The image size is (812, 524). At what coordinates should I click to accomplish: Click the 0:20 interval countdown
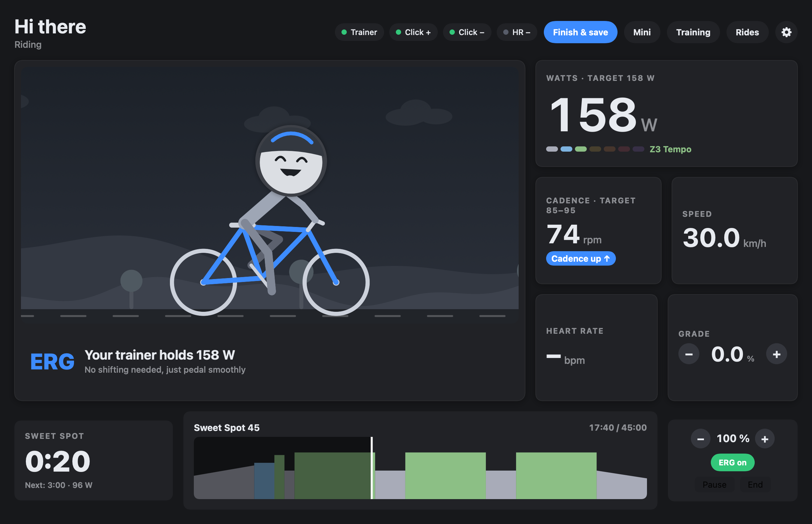click(x=58, y=461)
